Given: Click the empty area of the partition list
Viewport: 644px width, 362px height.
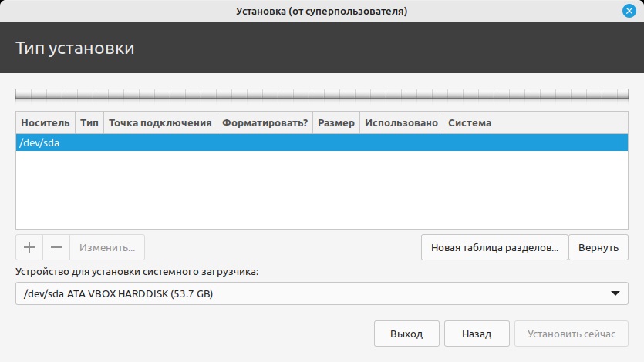Looking at the screenshot, I should point(322,193).
